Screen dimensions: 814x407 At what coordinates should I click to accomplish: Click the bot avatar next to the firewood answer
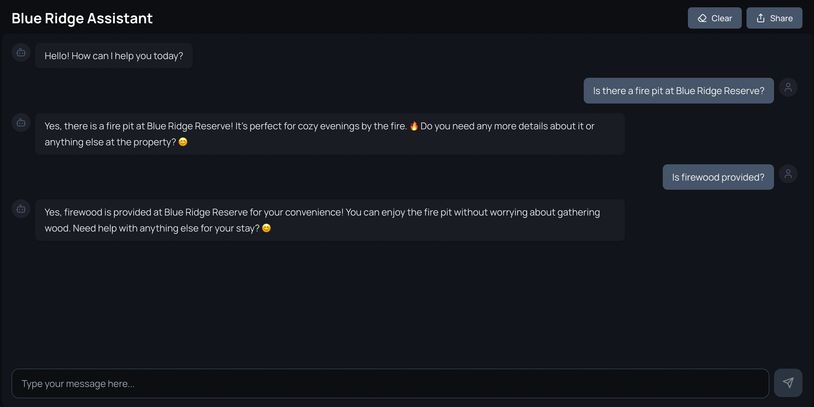(x=20, y=208)
